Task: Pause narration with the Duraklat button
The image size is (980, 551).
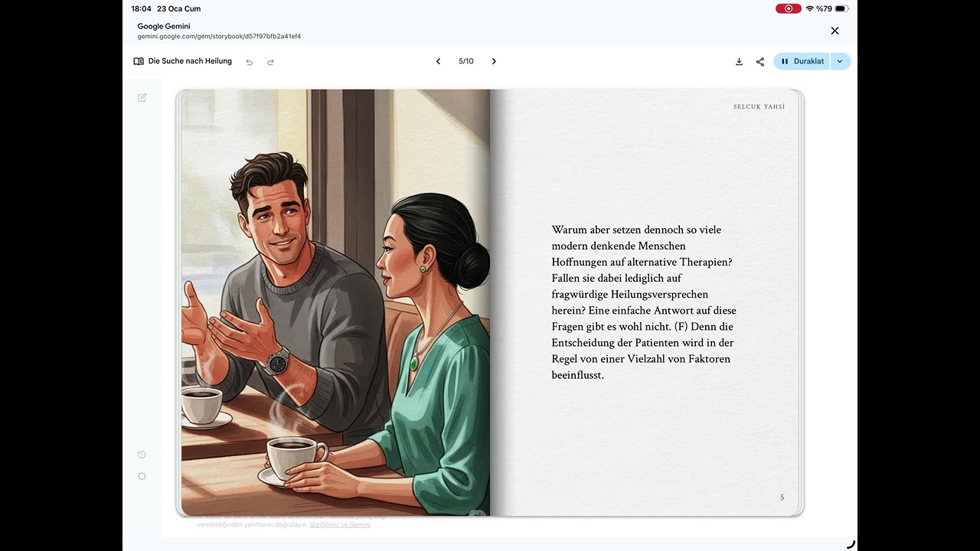Action: [802, 61]
